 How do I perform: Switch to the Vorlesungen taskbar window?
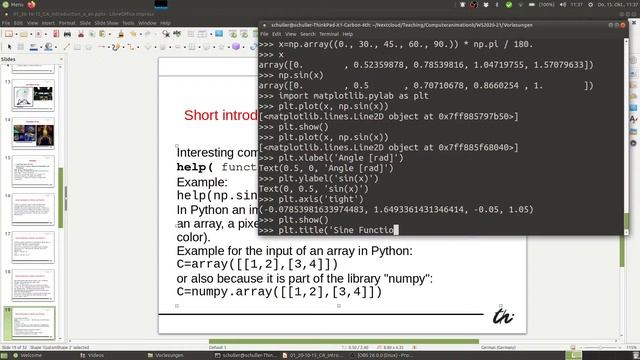pyautogui.click(x=166, y=356)
